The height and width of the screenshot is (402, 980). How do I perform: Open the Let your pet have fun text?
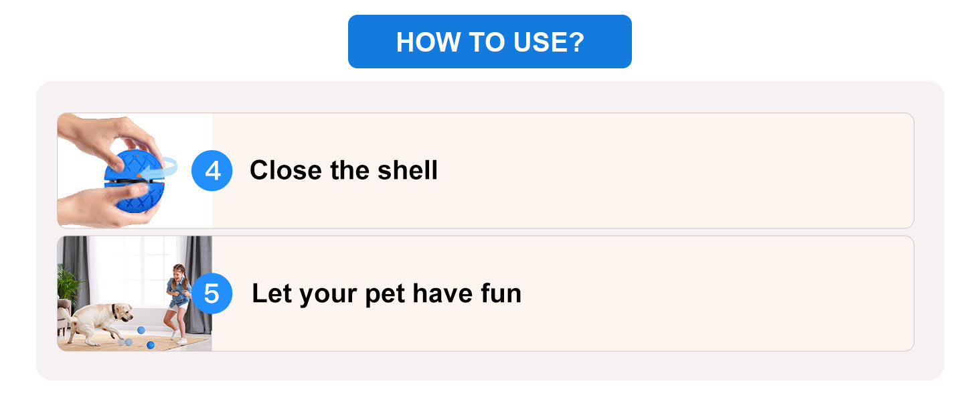point(386,293)
